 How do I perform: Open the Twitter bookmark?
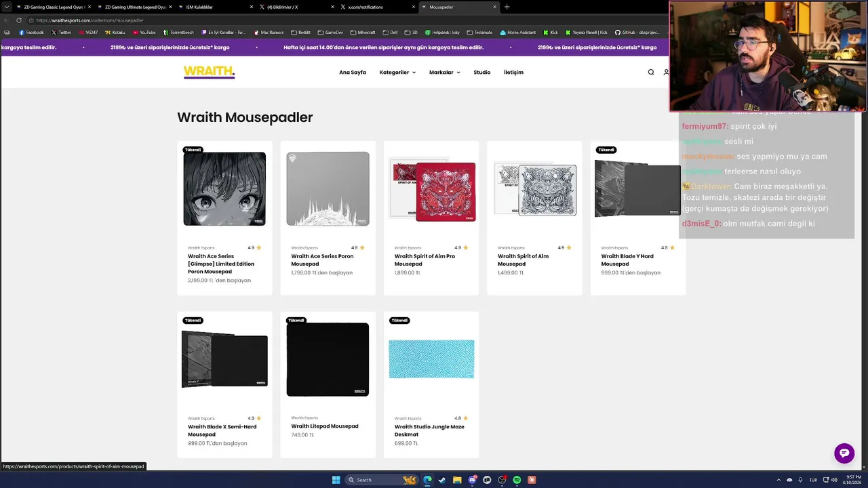[x=61, y=32]
